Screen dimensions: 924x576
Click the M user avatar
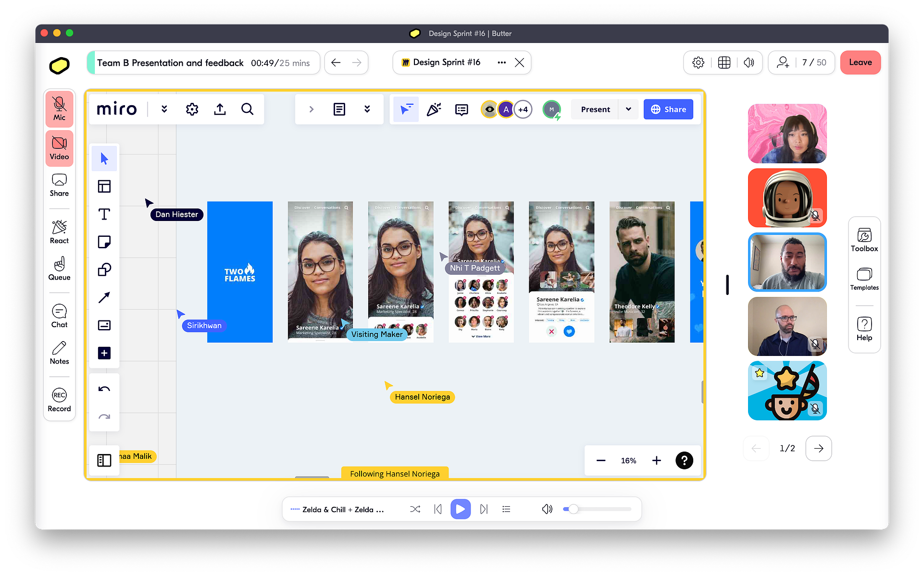tap(551, 109)
